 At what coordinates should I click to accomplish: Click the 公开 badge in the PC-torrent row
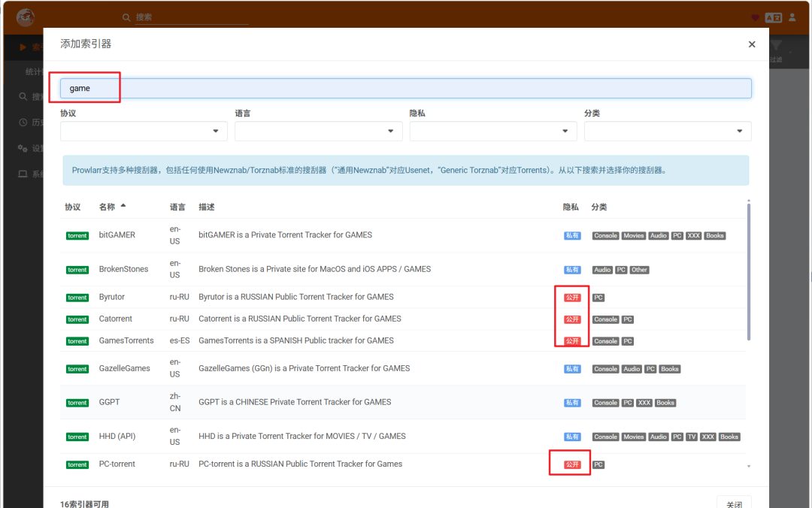[571, 465]
